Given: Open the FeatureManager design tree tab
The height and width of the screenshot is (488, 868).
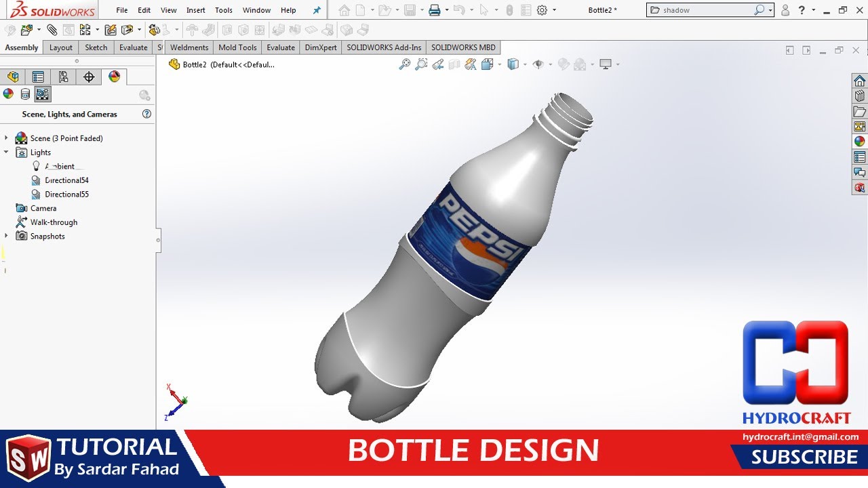Looking at the screenshot, I should 13,77.
